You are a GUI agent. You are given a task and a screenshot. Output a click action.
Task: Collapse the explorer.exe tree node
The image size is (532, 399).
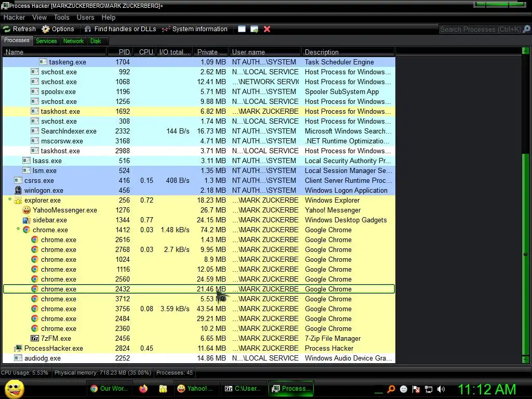point(10,199)
